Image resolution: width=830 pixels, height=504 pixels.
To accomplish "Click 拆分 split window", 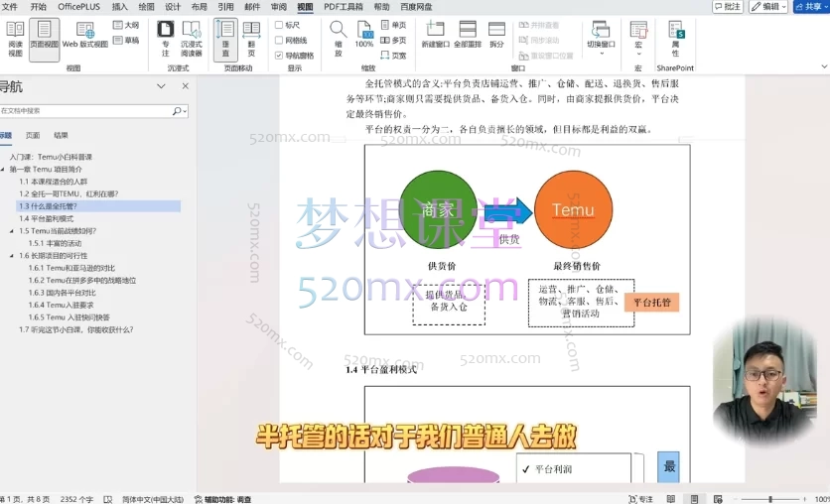I will click(x=496, y=35).
